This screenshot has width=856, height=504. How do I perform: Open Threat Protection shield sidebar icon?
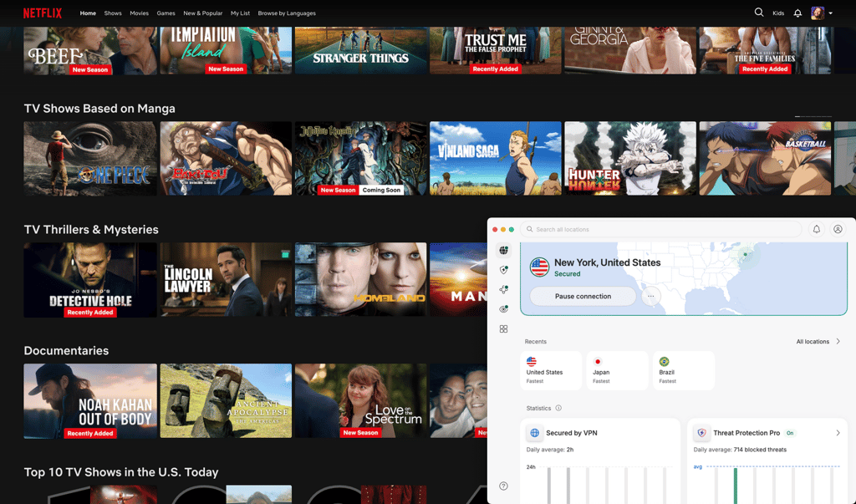(503, 270)
